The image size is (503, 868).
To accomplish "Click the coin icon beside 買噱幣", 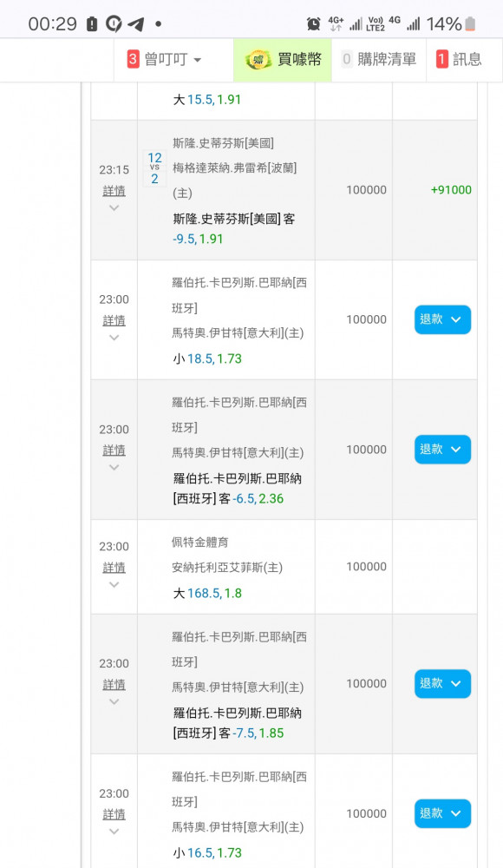I will (x=258, y=60).
